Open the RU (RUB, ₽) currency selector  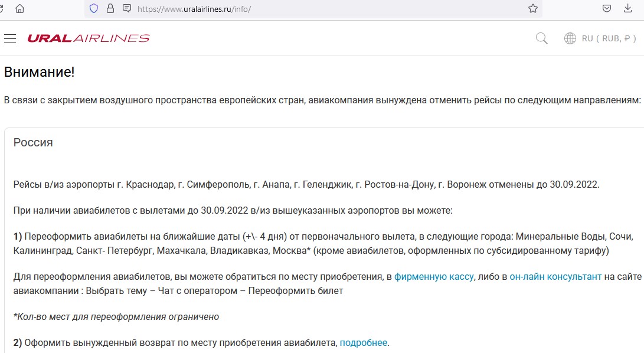click(609, 38)
